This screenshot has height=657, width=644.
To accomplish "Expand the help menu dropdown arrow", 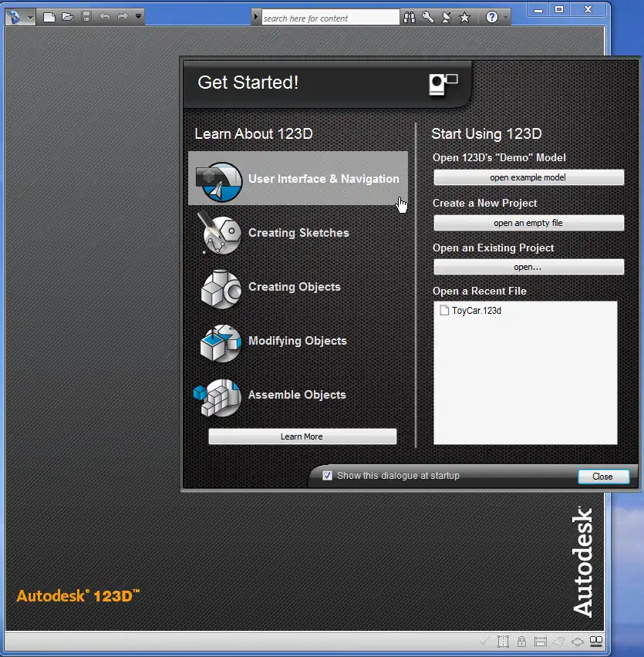I will coord(505,18).
